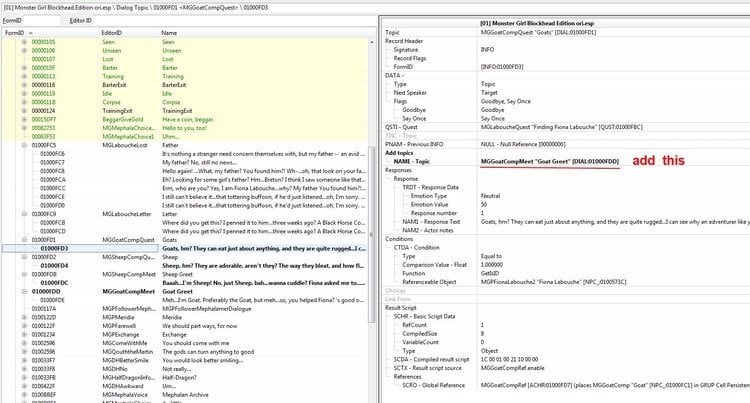Click the Flags 'Goodbye, Say Once' value
The height and width of the screenshot is (403, 750).
pos(506,101)
